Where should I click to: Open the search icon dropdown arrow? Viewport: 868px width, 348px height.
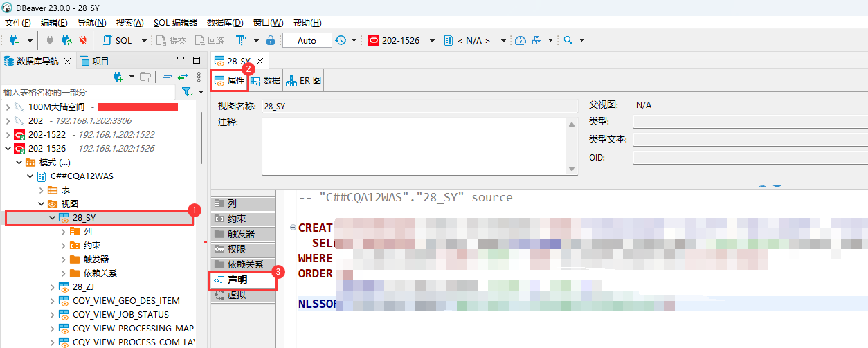tap(581, 40)
